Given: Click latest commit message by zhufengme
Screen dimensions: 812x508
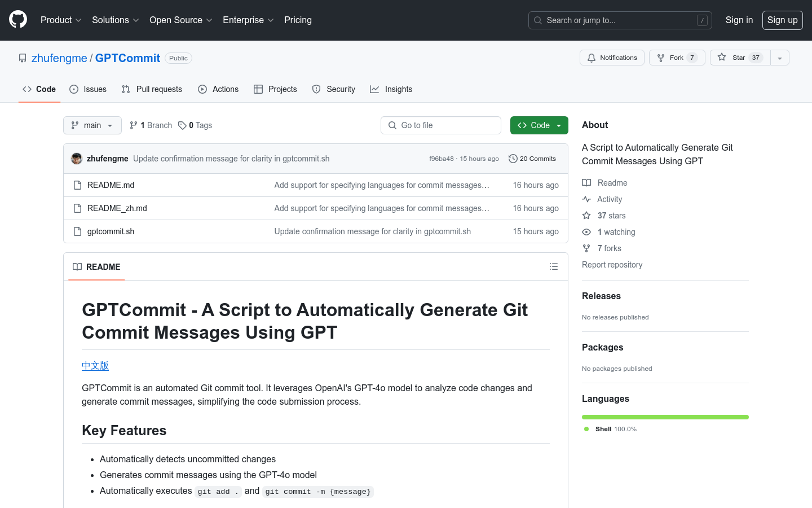Looking at the screenshot, I should click(231, 159).
